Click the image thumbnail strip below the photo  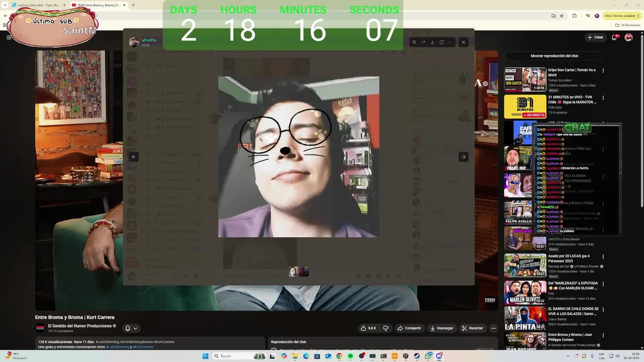point(299,272)
